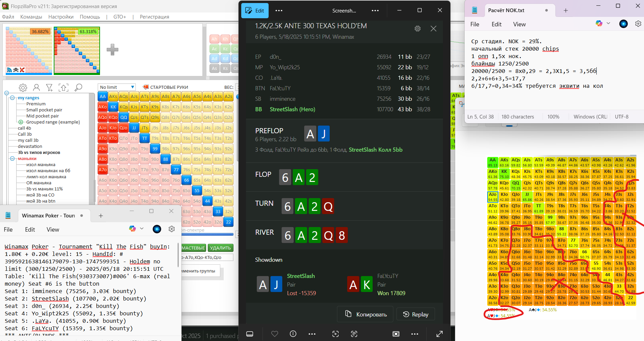Click the red tag icon beside СТАРТОВЫЕ РУКИ
This screenshot has width=644, height=341.
tap(146, 87)
